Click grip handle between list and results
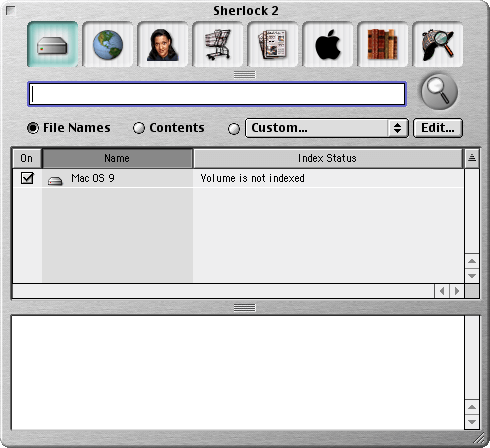 [245, 307]
